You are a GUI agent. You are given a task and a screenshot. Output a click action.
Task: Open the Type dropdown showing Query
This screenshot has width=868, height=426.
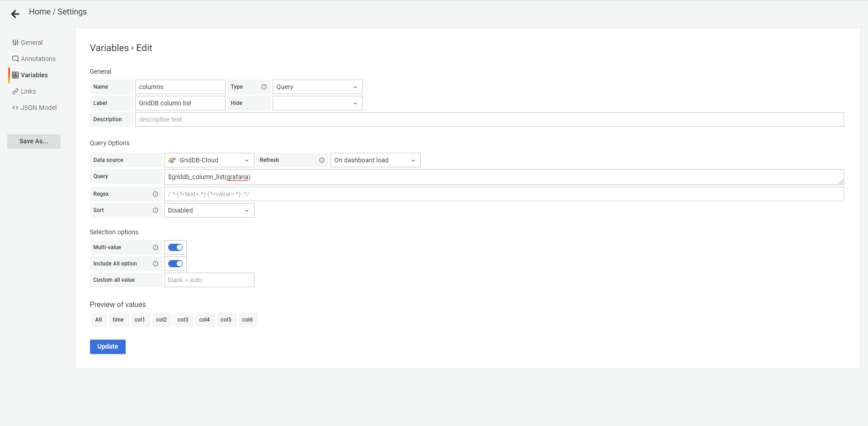pyautogui.click(x=317, y=87)
